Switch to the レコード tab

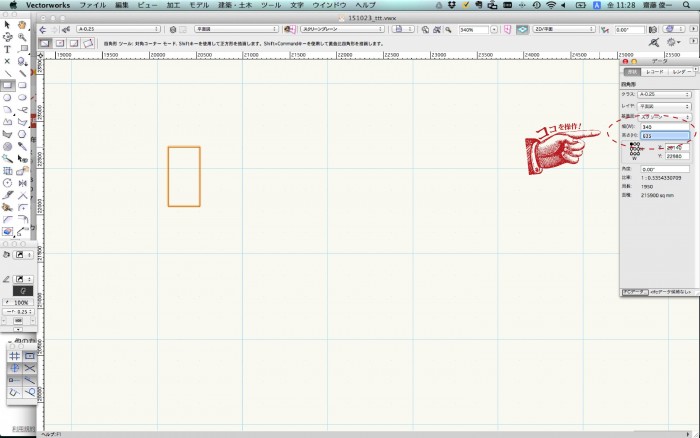655,72
